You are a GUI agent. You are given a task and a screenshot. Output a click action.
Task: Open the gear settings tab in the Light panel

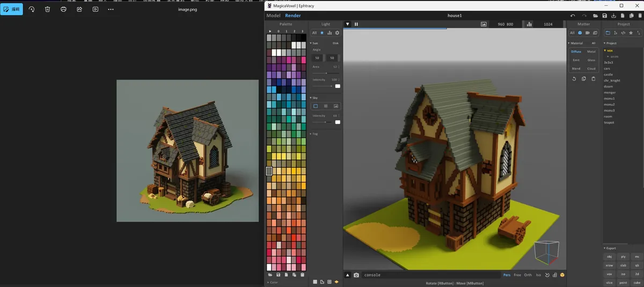(337, 33)
